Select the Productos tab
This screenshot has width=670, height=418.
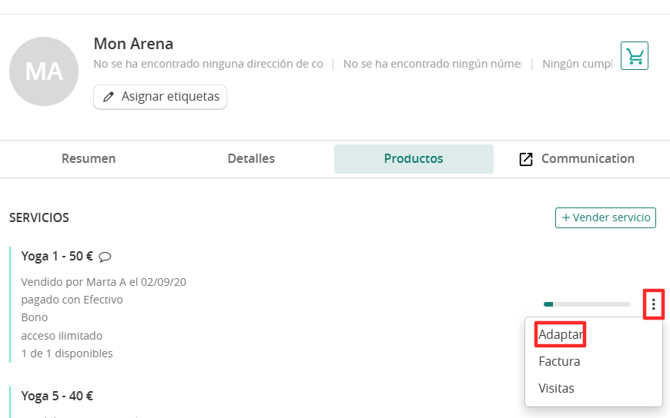[x=414, y=159]
